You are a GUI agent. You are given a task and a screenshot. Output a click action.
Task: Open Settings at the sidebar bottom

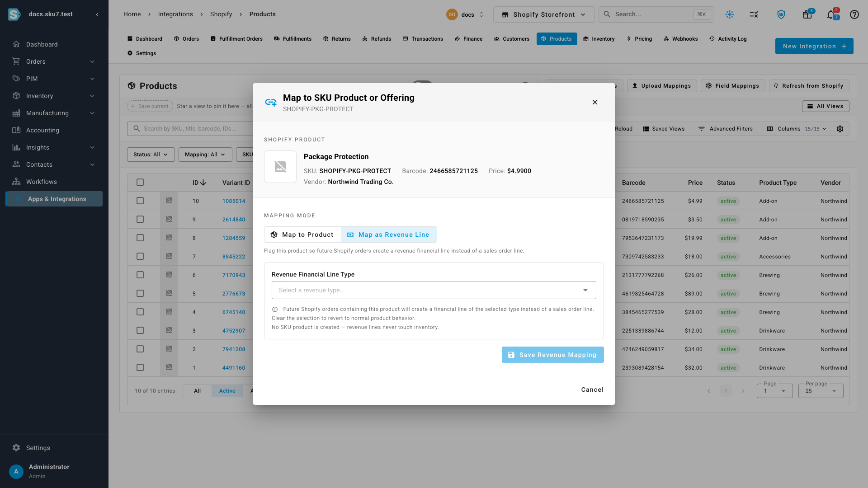[54, 448]
